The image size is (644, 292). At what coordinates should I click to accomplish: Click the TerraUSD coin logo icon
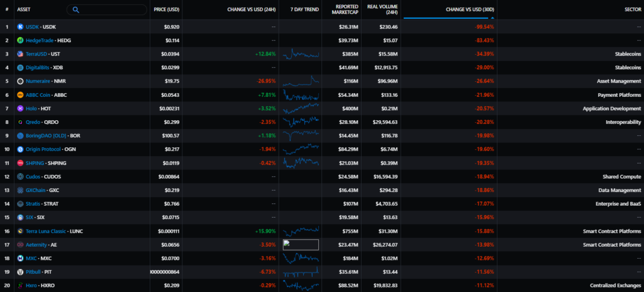(20, 54)
